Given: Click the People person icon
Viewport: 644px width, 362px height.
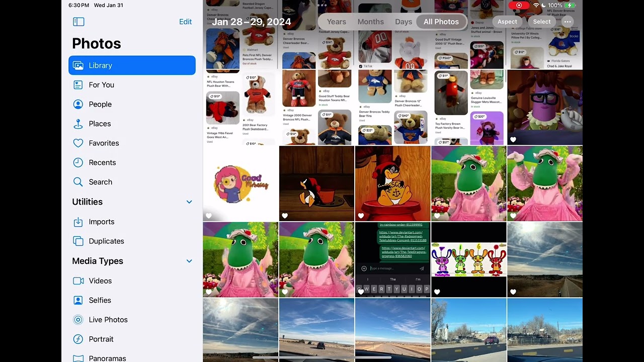Looking at the screenshot, I should [x=78, y=104].
